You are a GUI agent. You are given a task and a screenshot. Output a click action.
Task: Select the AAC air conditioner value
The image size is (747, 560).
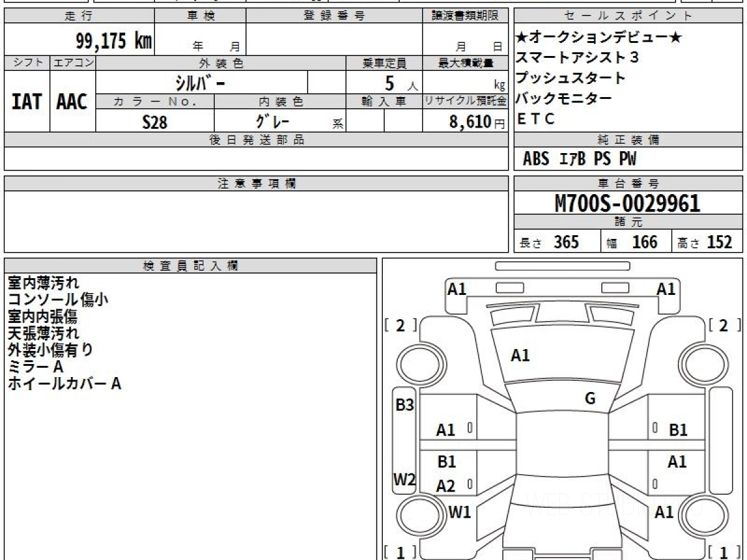(72, 101)
